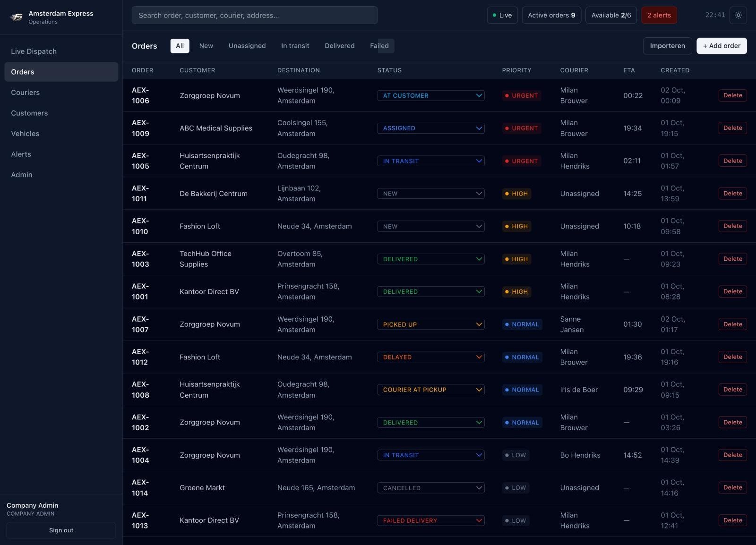Open status dropdown for order AEX-1006
Screen dimensions: 756x545
(430, 95)
